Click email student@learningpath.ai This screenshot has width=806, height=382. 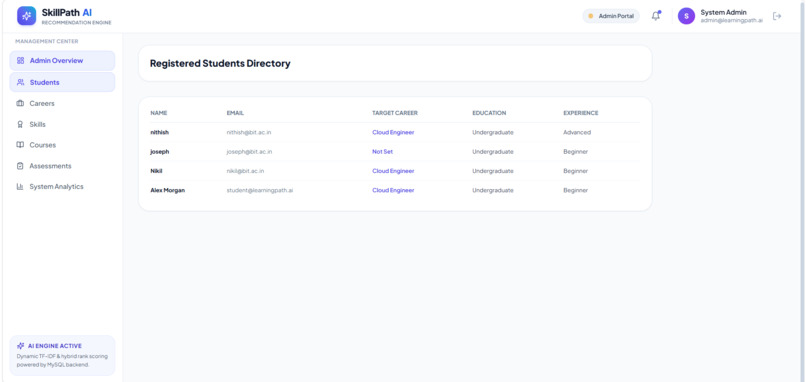[260, 190]
